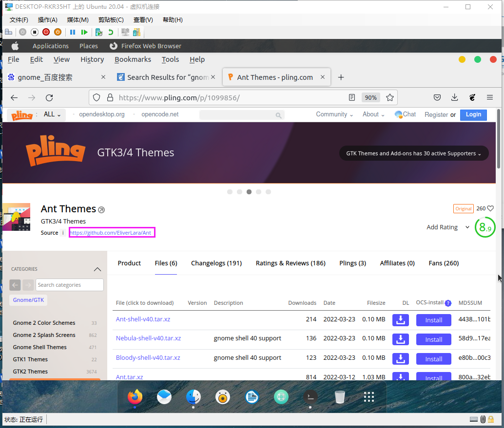Click the Search categories field
The image size is (504, 428).
click(69, 285)
